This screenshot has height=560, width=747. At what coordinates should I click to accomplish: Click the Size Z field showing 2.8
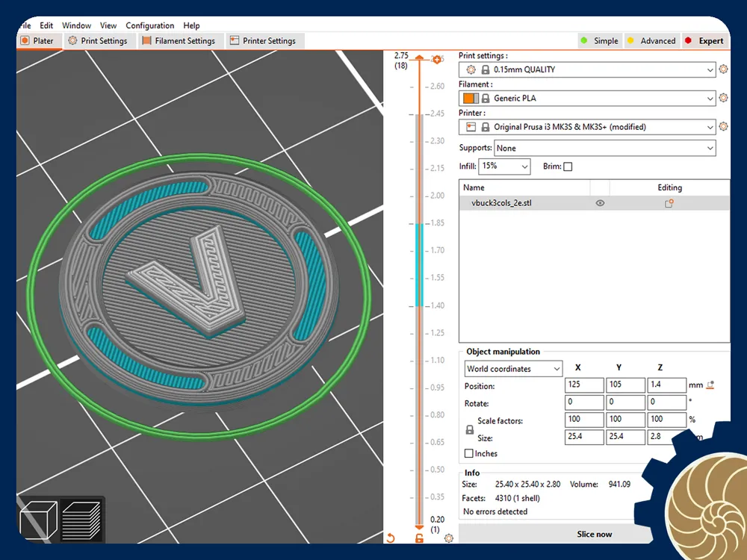(x=666, y=437)
